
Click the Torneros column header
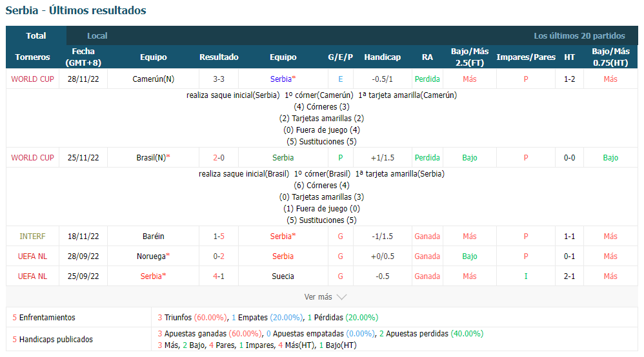(x=32, y=57)
